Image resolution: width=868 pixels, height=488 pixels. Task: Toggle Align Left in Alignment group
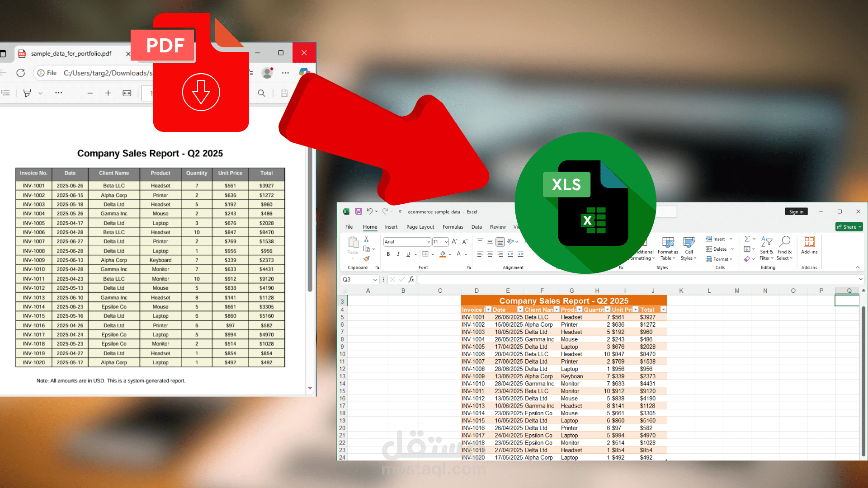click(x=480, y=254)
